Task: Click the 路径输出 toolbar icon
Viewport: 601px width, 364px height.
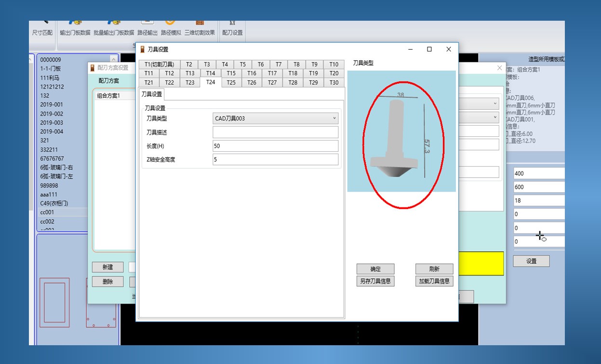Action: pos(147,27)
